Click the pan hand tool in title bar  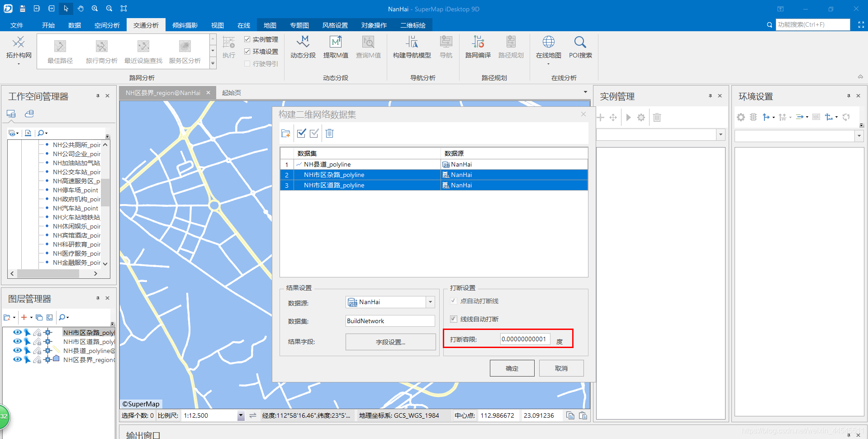click(80, 9)
